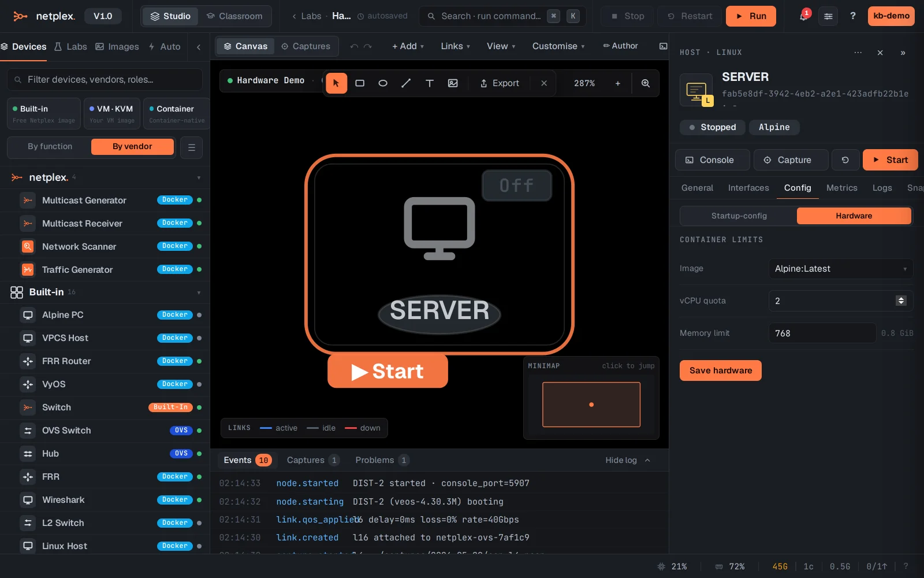The width and height of the screenshot is (924, 578).
Task: Adjust the vCPU quota stepper arrows
Action: [x=901, y=301]
